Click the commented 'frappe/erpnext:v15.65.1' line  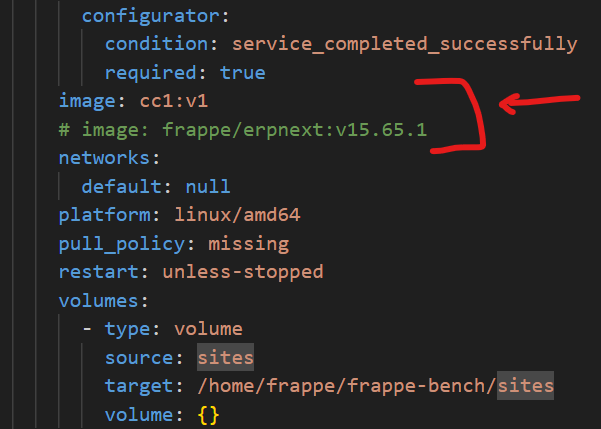[x=243, y=130]
